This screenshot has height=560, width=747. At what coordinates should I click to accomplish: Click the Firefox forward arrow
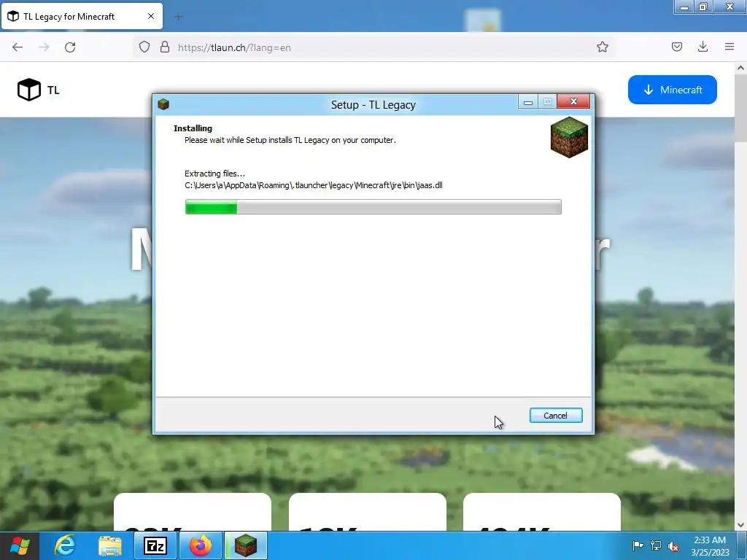pyautogui.click(x=44, y=47)
